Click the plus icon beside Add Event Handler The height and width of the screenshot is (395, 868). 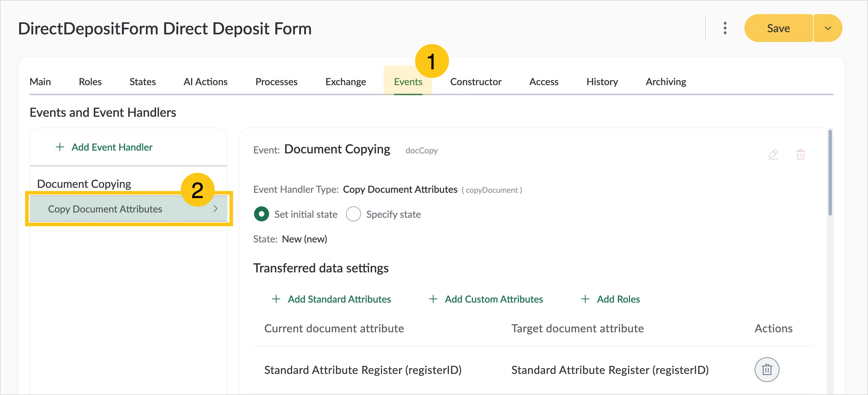coord(60,147)
